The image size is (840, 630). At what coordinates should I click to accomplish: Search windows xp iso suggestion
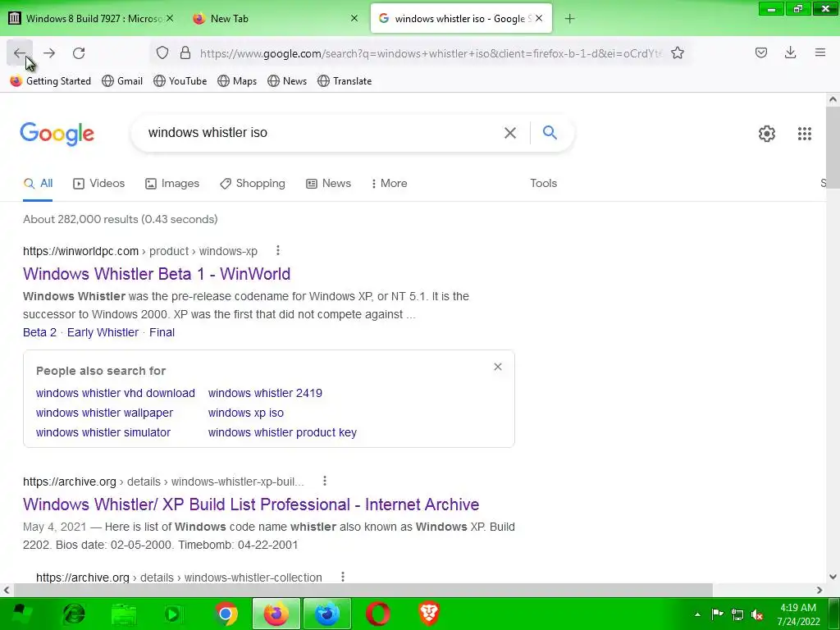point(246,413)
